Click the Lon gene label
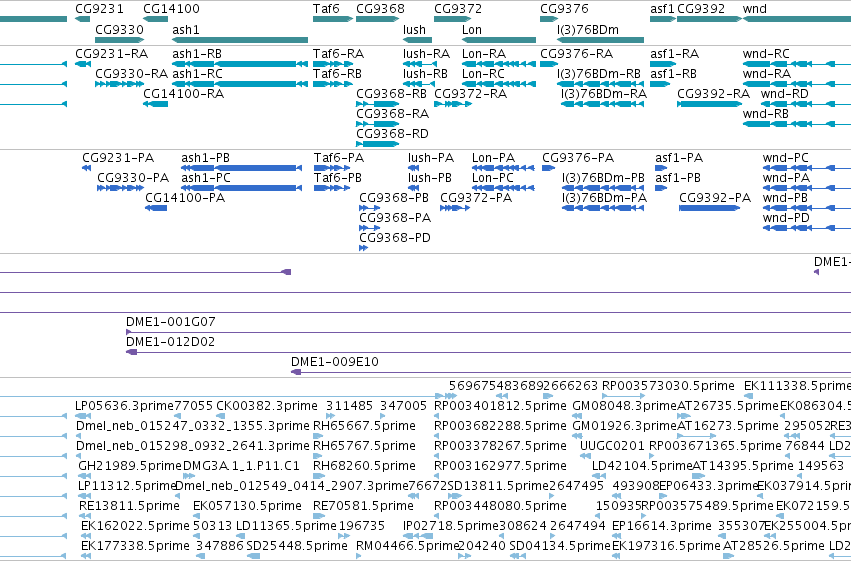 (x=472, y=29)
